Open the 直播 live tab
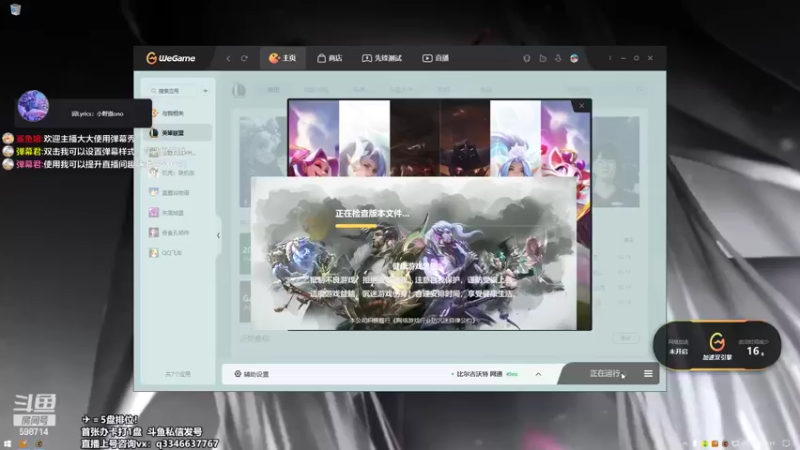Image resolution: width=800 pixels, height=450 pixels. pyautogui.click(x=435, y=58)
